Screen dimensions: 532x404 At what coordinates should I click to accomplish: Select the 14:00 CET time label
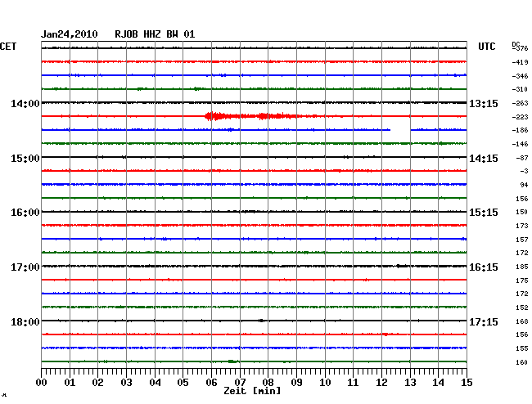[x=25, y=103]
